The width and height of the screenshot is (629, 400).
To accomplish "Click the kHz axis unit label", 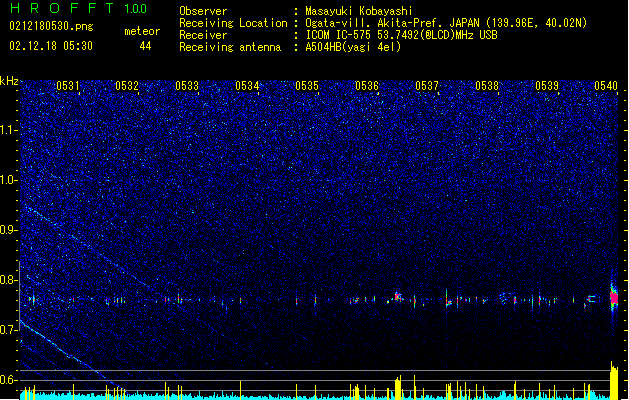I will (x=9, y=81).
